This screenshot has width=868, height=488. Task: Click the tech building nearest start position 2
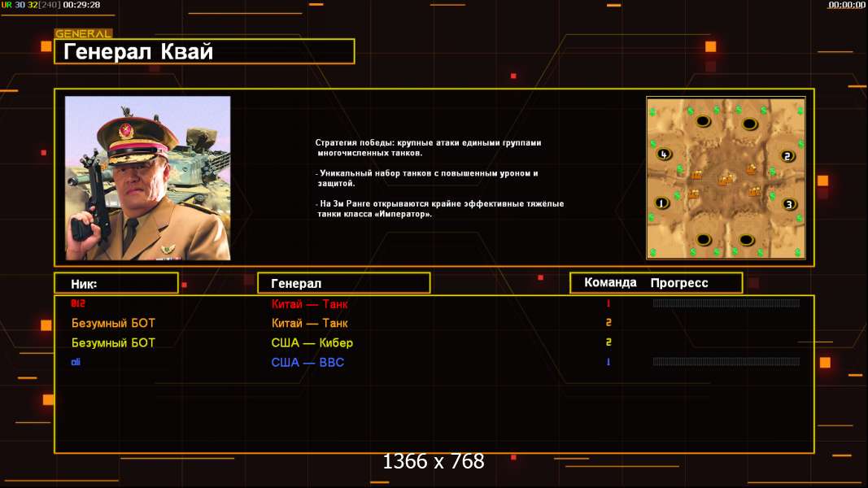pyautogui.click(x=751, y=168)
